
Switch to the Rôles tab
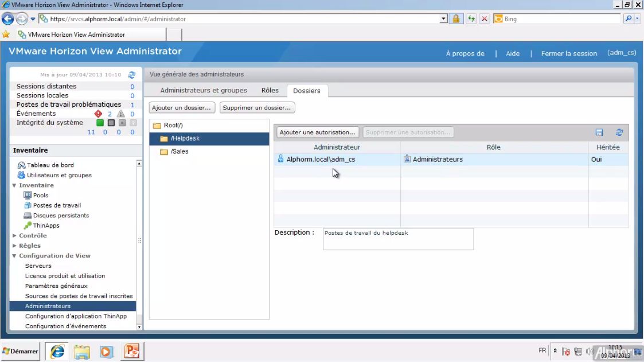[x=270, y=91]
